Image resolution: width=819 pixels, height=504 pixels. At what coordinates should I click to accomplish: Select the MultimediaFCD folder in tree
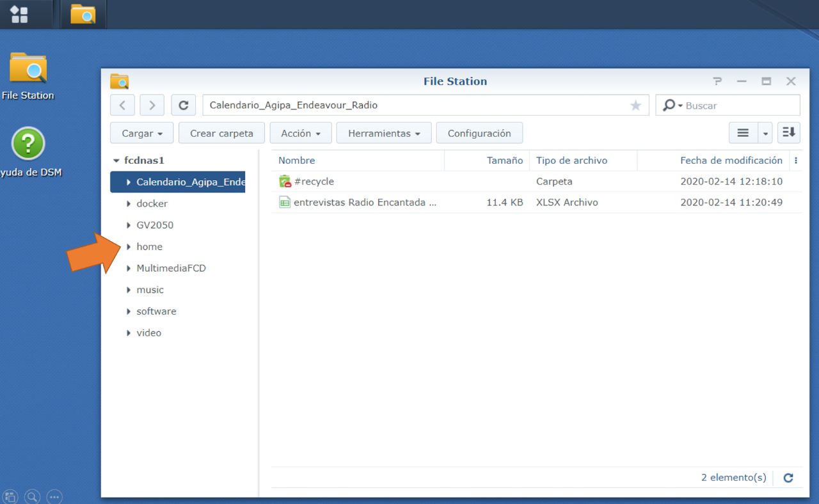pos(171,269)
